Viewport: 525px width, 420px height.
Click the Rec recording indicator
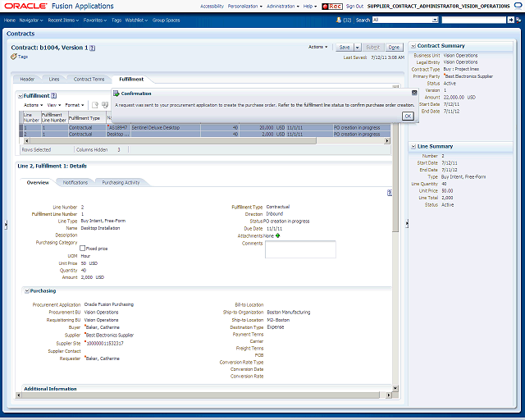[x=331, y=7]
